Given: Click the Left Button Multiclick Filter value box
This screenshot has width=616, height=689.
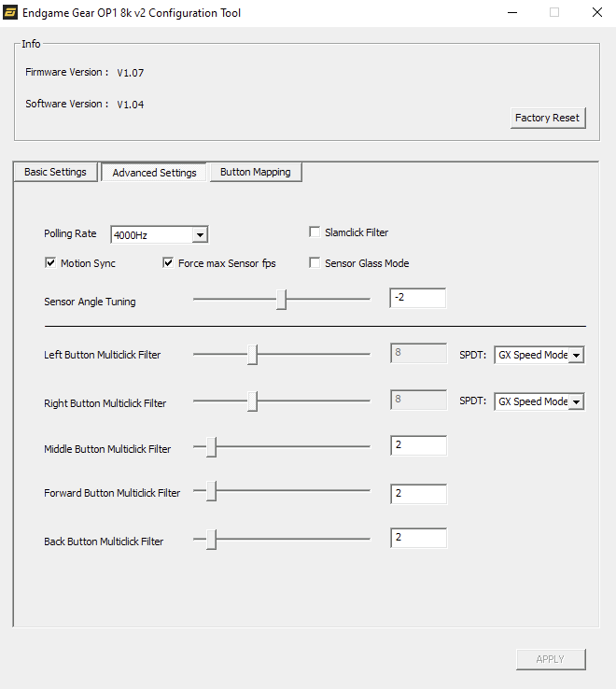Looking at the screenshot, I should pos(419,353).
